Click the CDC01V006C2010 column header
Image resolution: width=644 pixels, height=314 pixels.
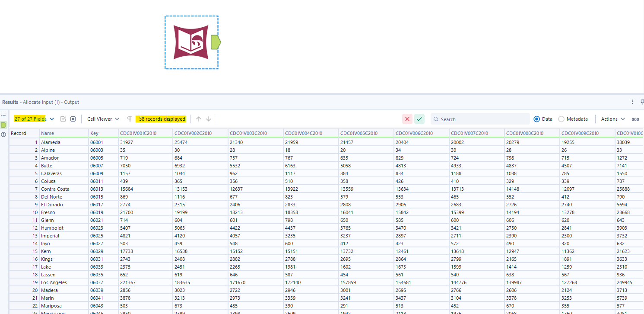422,133
